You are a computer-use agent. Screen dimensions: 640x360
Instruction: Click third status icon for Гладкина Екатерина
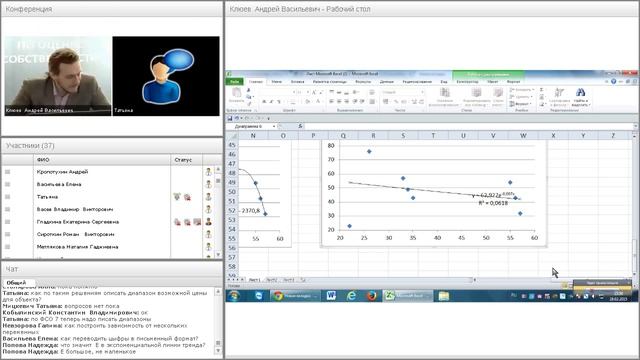pos(197,222)
